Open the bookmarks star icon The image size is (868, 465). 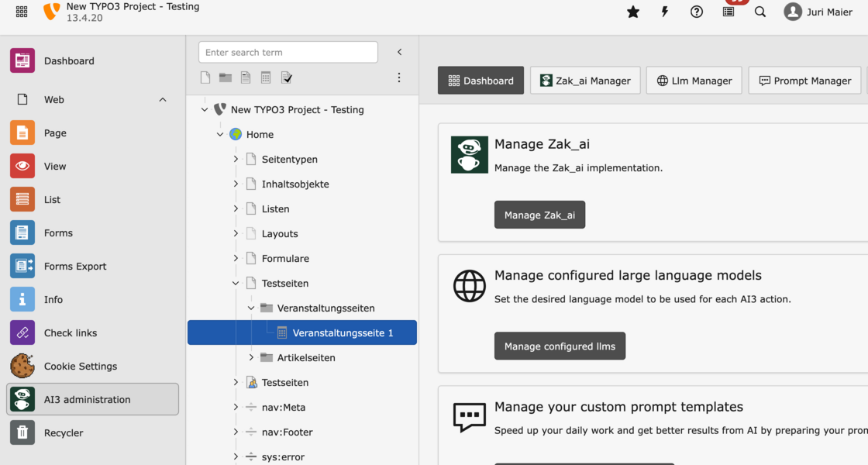[x=633, y=12]
